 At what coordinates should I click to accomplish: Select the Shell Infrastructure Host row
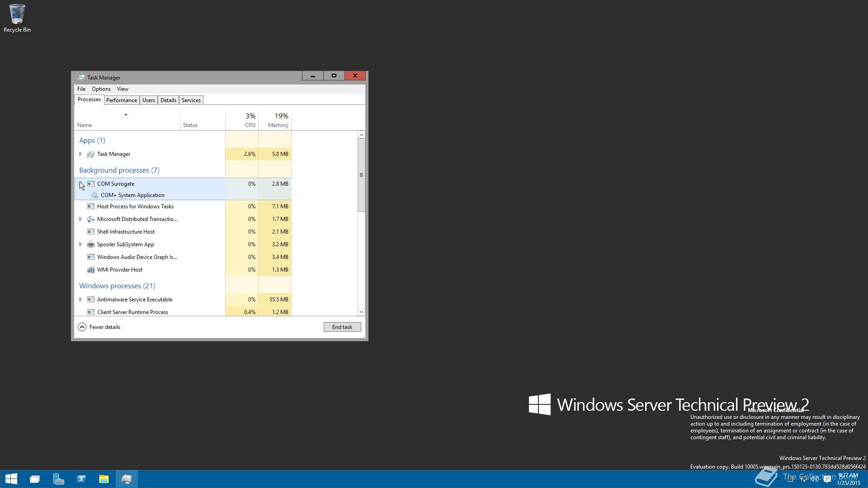pyautogui.click(x=183, y=232)
